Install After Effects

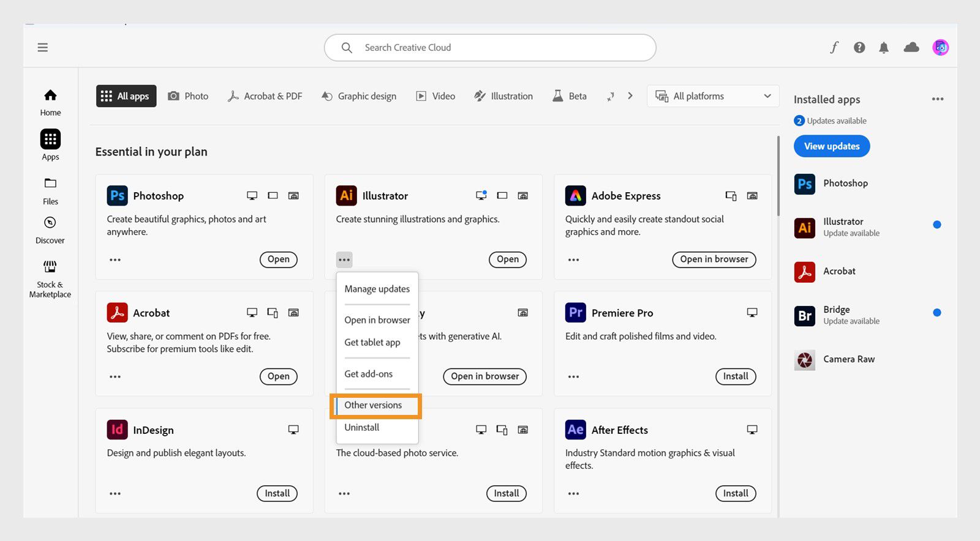(x=736, y=493)
